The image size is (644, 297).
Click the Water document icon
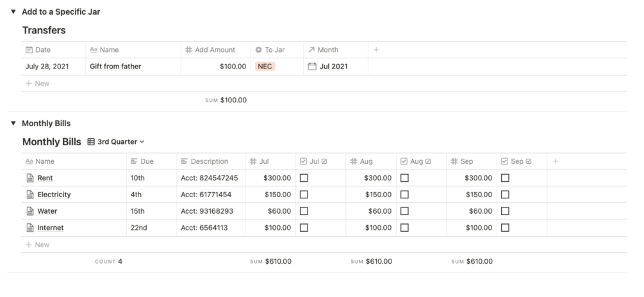(29, 211)
